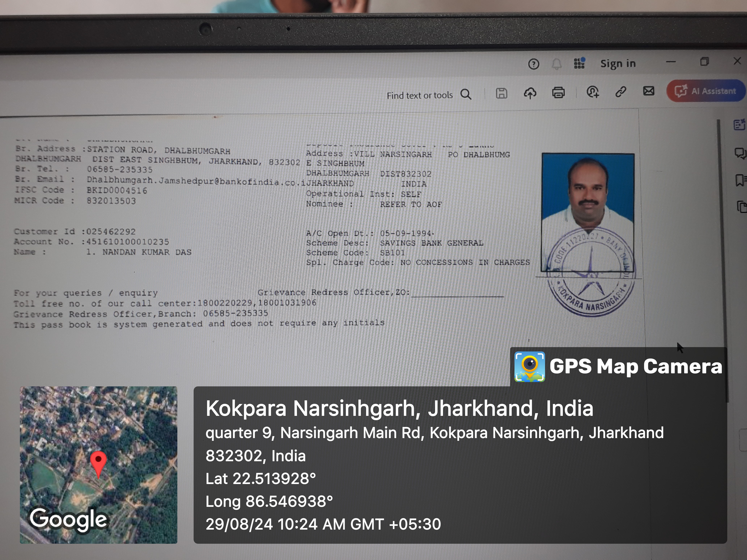747x560 pixels.
Task: Click the MICR code 832013503
Action: [x=111, y=201]
